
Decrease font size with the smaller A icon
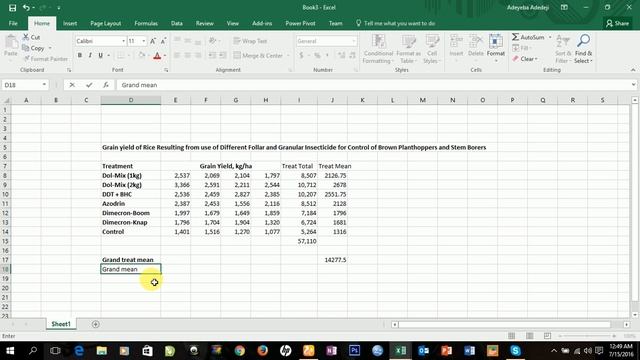coord(163,41)
